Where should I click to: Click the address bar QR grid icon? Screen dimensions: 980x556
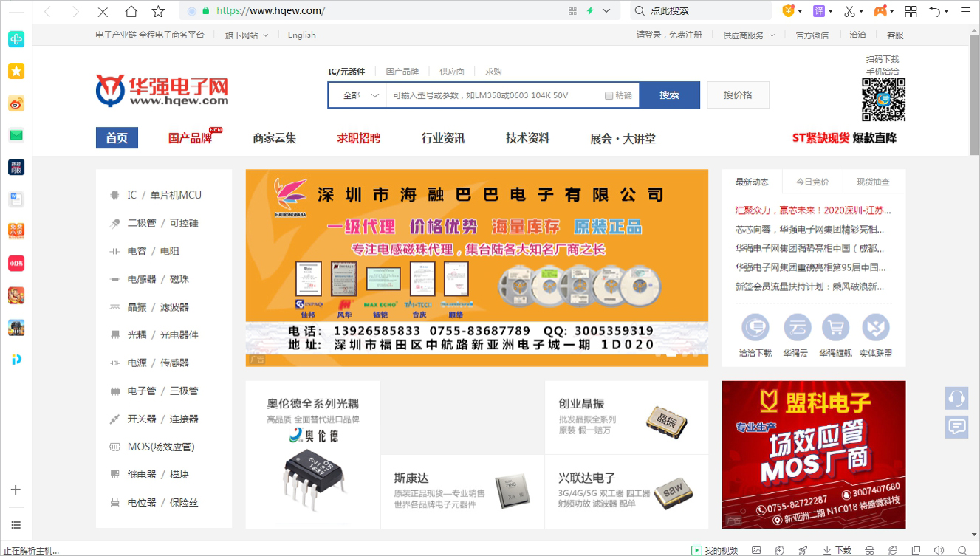(572, 11)
